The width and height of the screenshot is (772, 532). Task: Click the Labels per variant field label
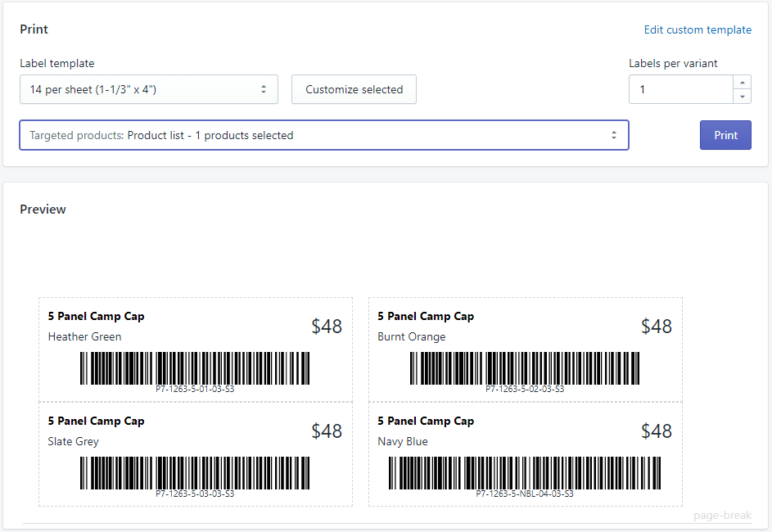(x=673, y=64)
